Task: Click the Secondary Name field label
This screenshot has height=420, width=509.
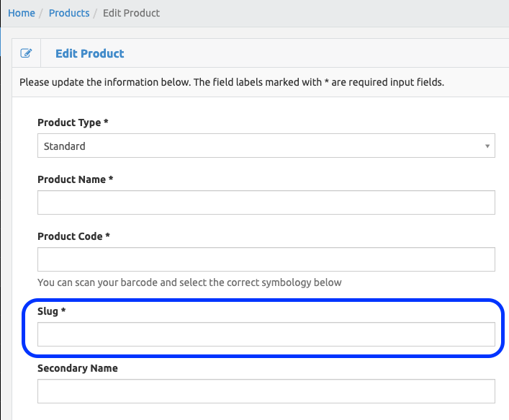Action: click(x=78, y=368)
